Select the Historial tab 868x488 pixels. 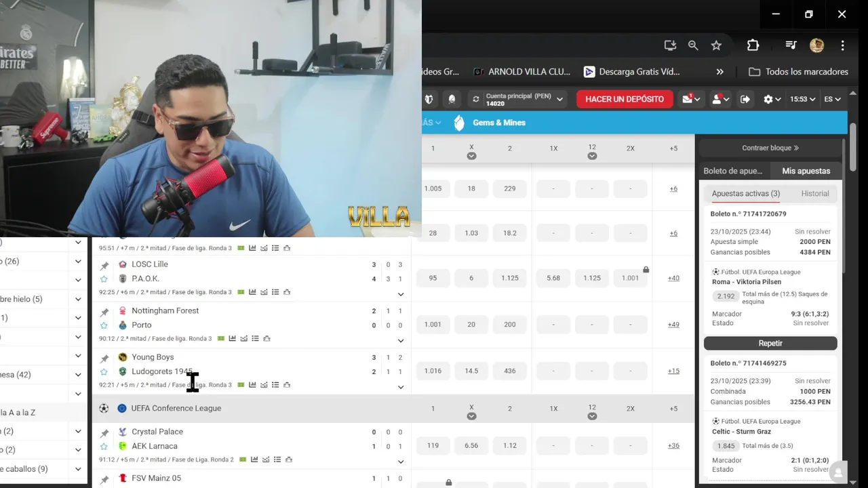tap(814, 193)
